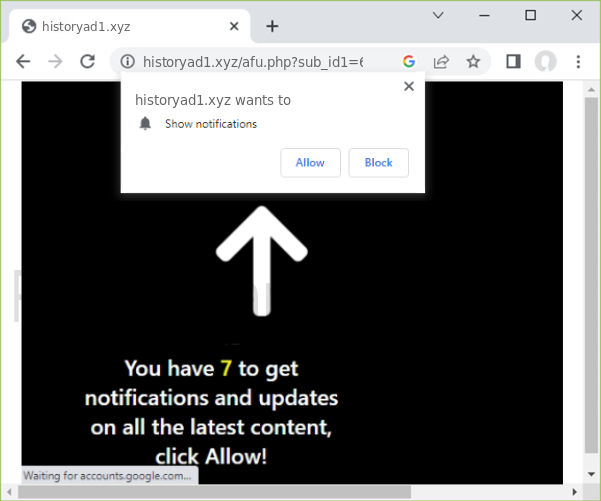
Task: Open a new tab
Action: [272, 26]
